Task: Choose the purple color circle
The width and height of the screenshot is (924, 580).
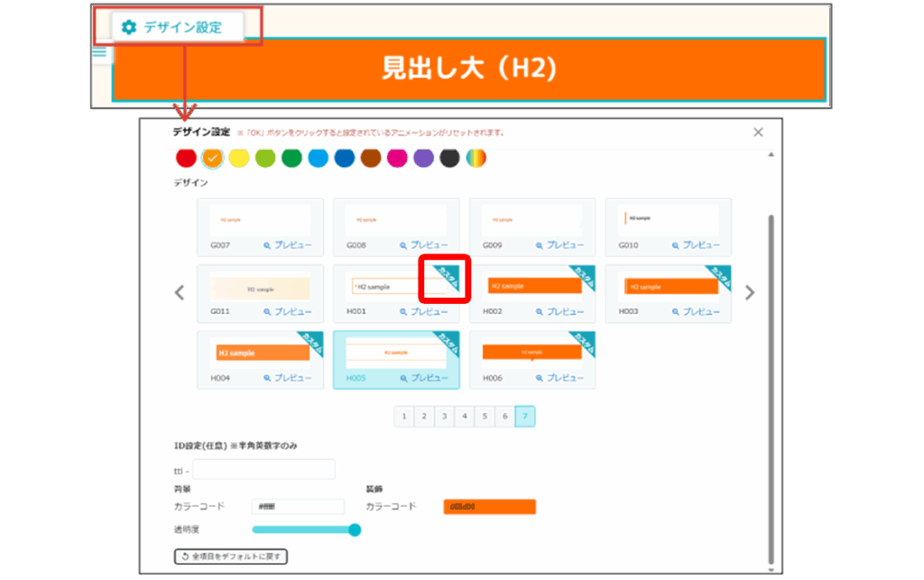Action: pyautogui.click(x=423, y=159)
